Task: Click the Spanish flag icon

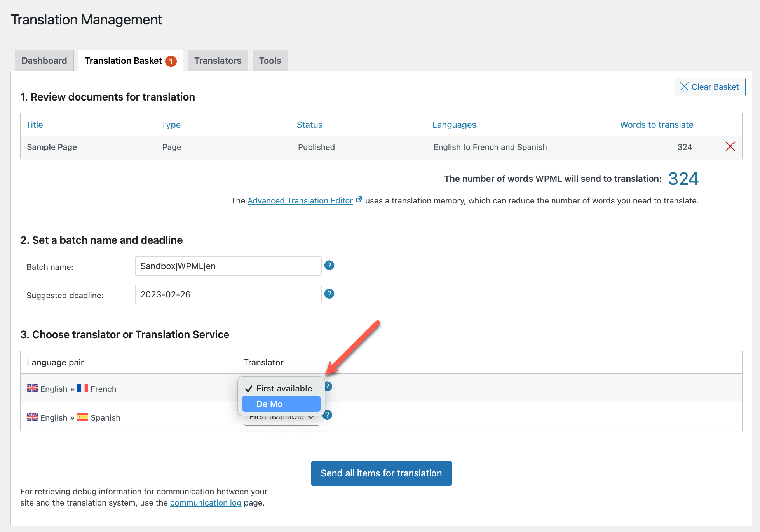Action: [82, 417]
